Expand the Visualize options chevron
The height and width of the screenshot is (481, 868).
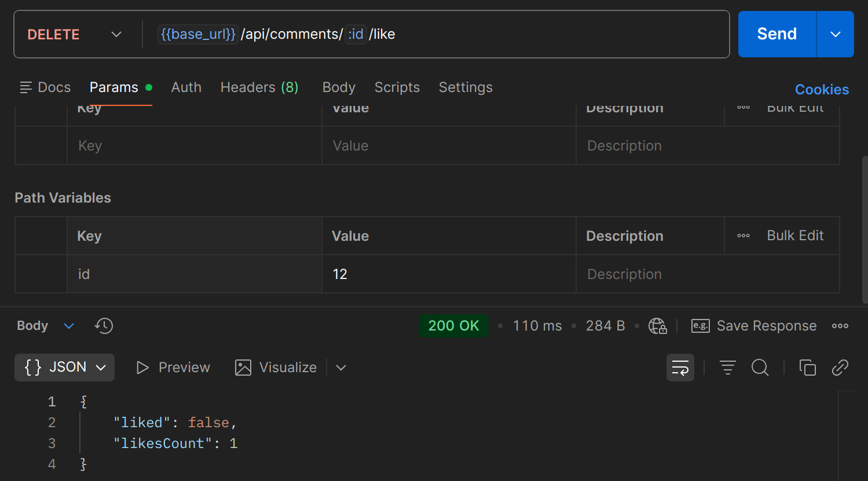pos(341,368)
